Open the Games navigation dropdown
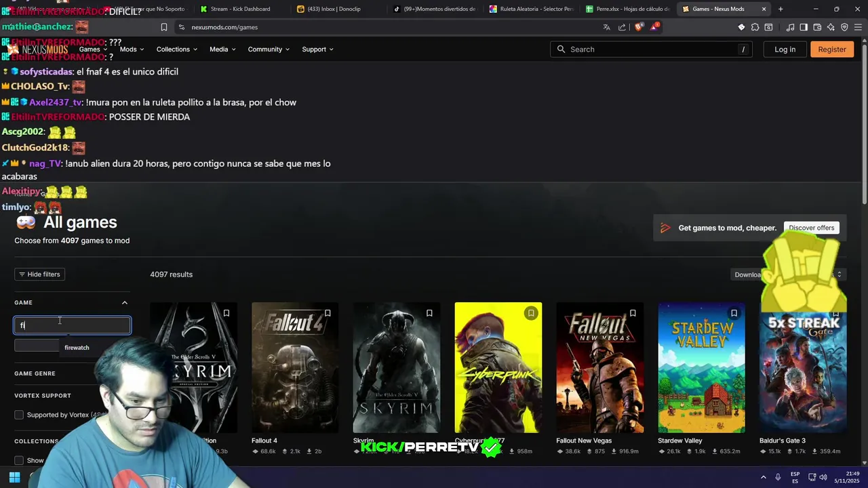Screen dimensions: 868x488 point(92,49)
